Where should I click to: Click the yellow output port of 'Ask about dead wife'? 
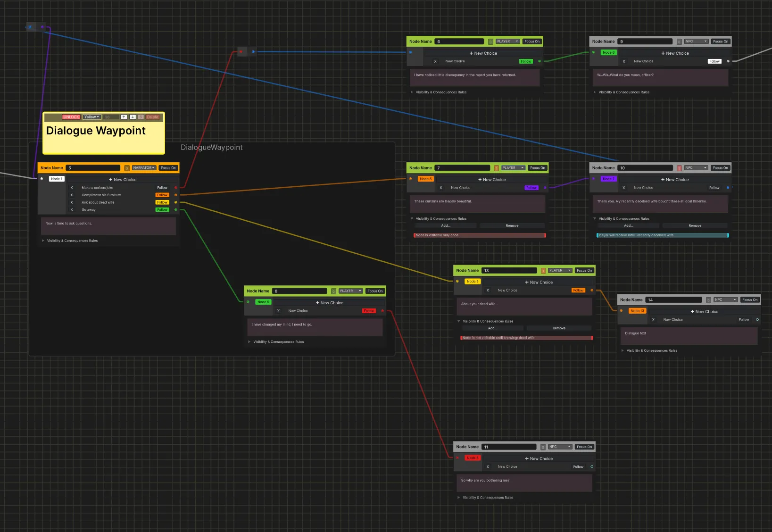[x=175, y=202]
